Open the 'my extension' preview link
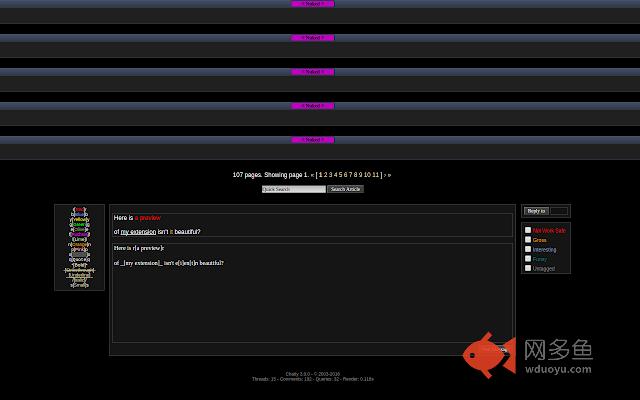The image size is (640, 400). (x=138, y=231)
